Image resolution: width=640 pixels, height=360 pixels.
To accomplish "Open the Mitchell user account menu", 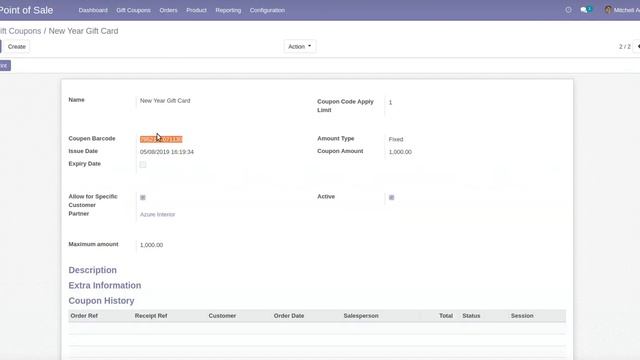I will pyautogui.click(x=622, y=10).
